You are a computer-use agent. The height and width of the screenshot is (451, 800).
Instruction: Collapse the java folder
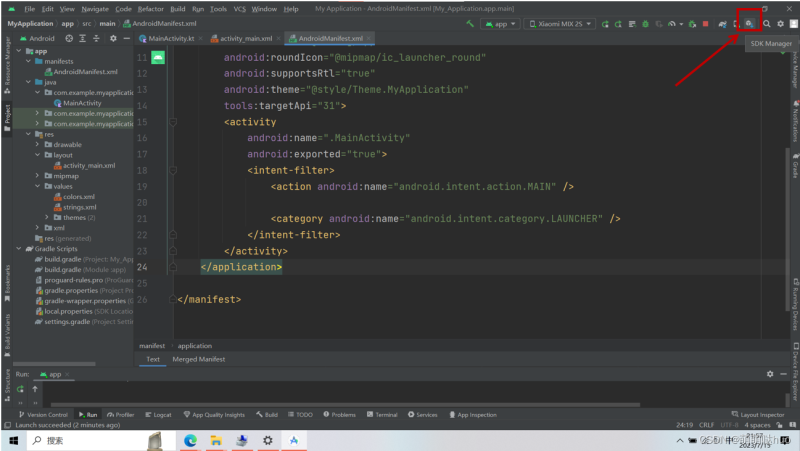pos(29,82)
